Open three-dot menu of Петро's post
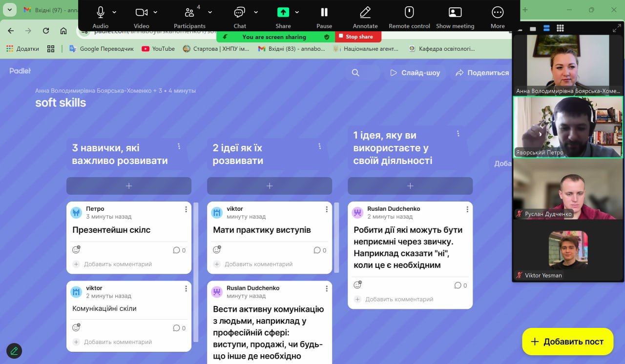This screenshot has width=625, height=364. [186, 209]
